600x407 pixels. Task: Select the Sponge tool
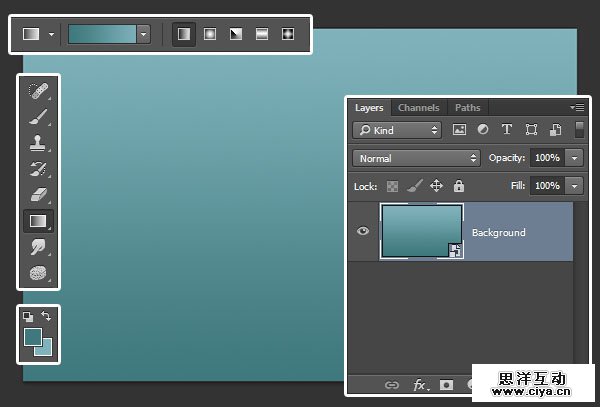point(39,272)
